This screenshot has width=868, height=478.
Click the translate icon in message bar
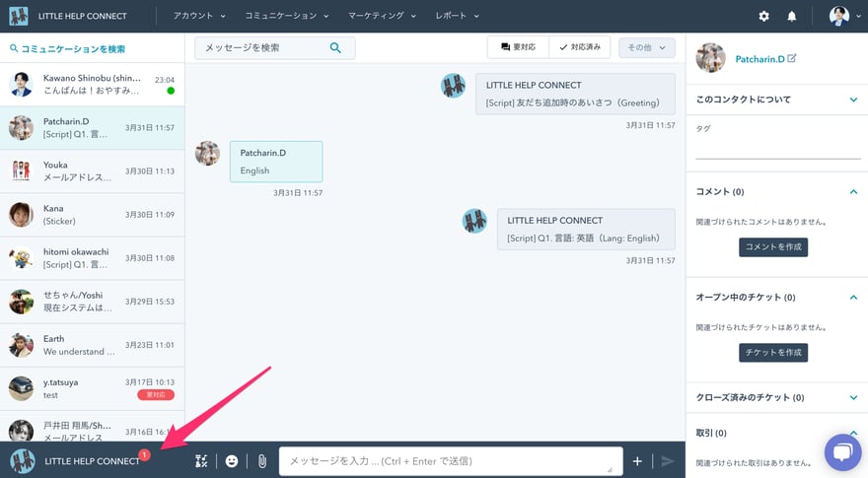[x=202, y=460]
